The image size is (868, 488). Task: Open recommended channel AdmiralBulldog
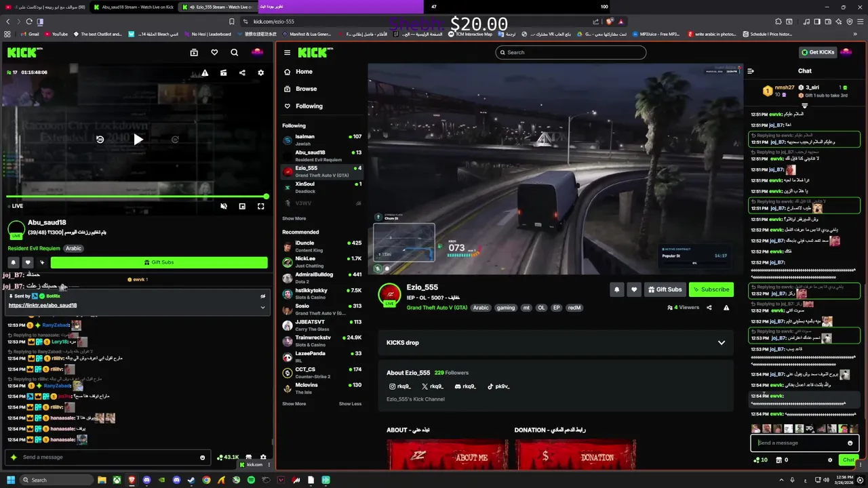tap(322, 277)
